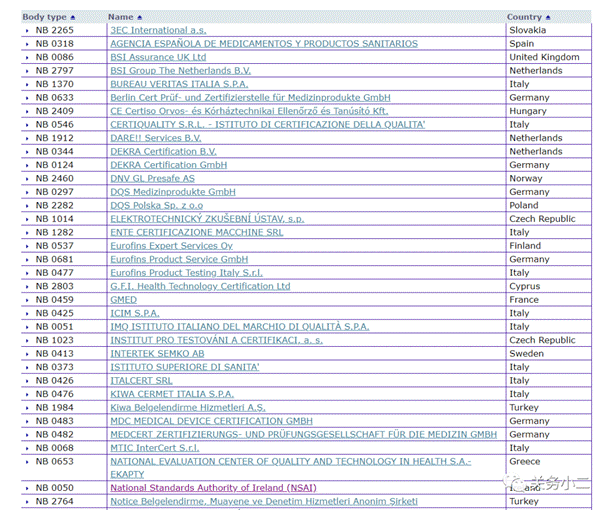The height and width of the screenshot is (510, 610).
Task: Expand the NB 0086 row triangle
Action: coord(27,58)
